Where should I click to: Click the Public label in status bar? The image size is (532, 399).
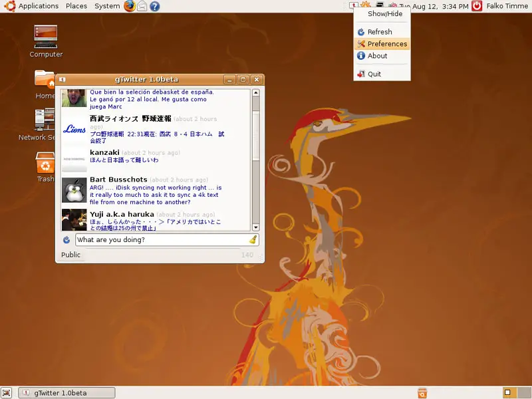pos(70,255)
